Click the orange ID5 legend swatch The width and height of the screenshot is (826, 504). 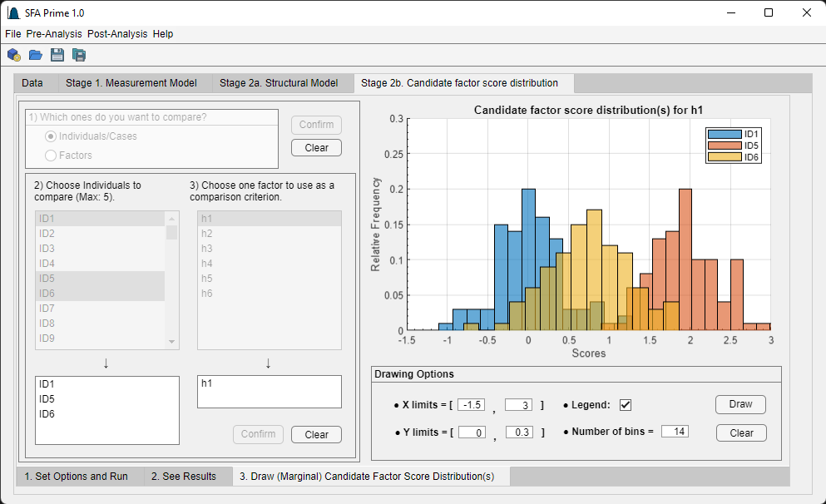point(725,146)
